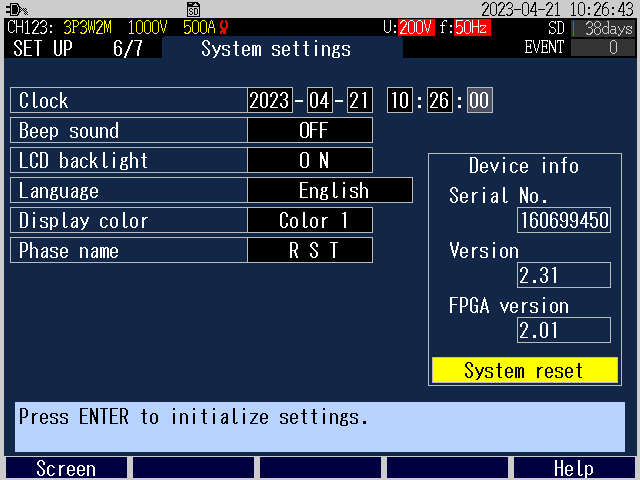Open the Language English selector
The image size is (640, 480).
point(330,190)
